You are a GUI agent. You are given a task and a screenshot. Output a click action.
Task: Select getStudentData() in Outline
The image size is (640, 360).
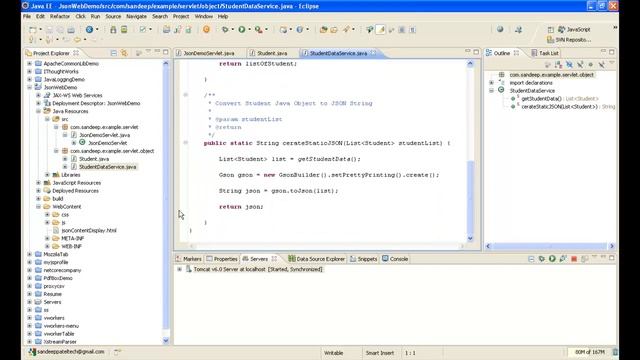(560, 99)
